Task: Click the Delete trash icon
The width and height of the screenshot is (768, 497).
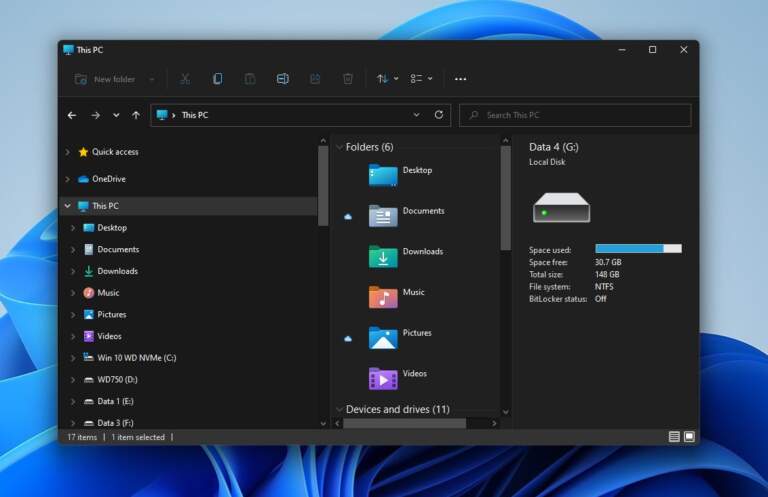Action: point(348,79)
